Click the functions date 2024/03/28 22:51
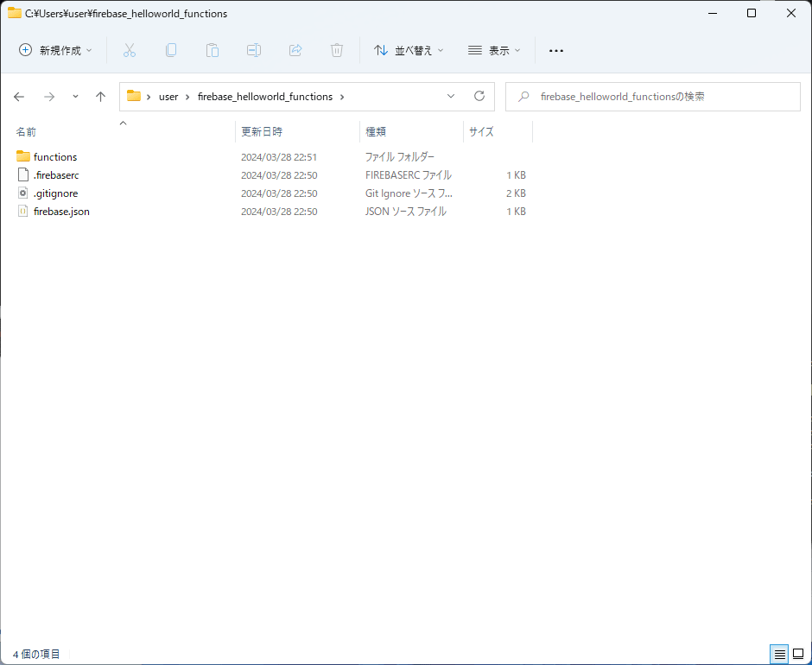 [279, 157]
